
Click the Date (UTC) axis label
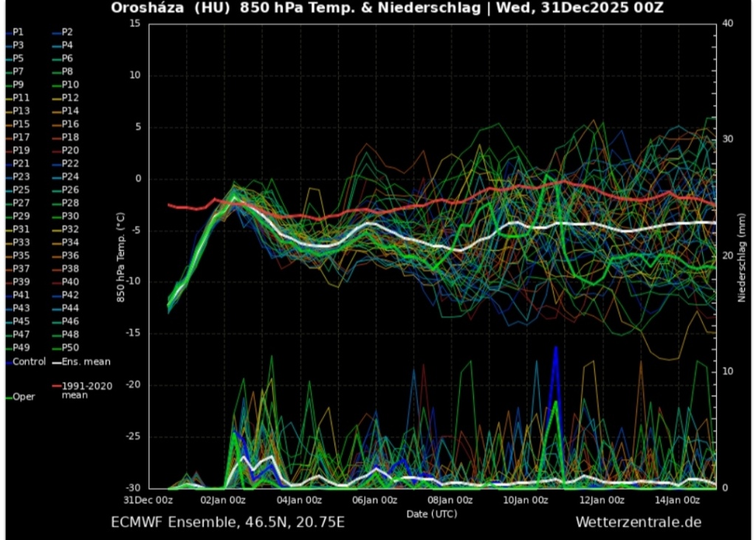pos(431,513)
